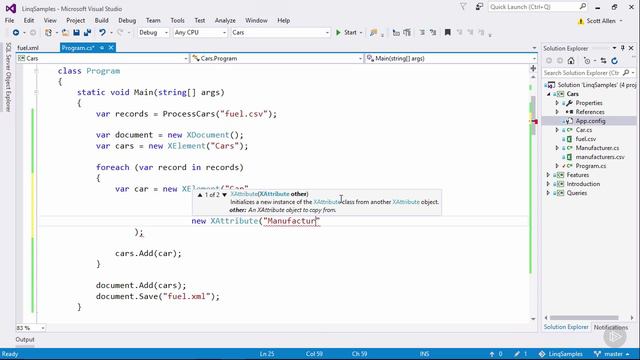Image resolution: width=640 pixels, height=360 pixels.
Task: Click the Find in Files toolbar icon
Action: coord(373,33)
